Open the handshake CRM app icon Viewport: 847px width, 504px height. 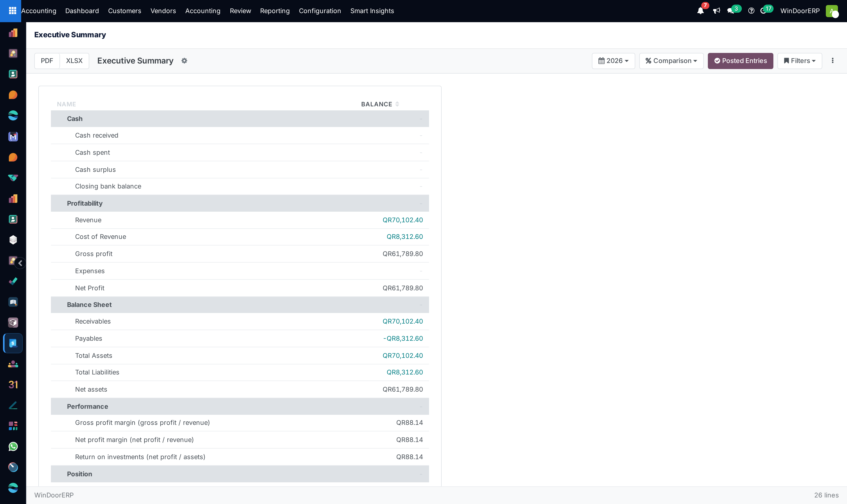tap(13, 178)
